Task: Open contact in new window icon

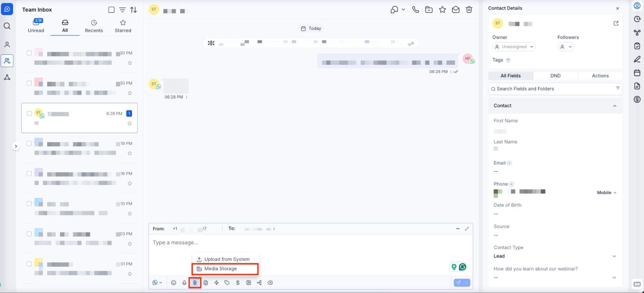Action: [x=616, y=23]
